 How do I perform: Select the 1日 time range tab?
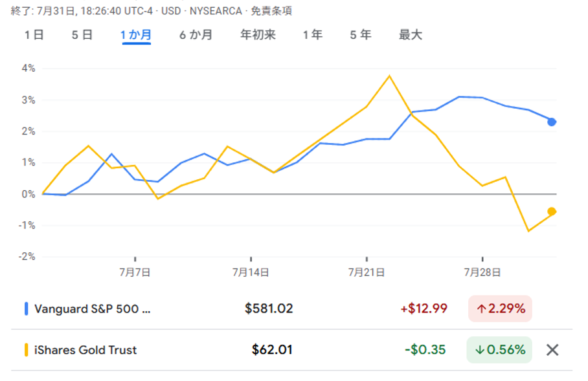pos(34,35)
